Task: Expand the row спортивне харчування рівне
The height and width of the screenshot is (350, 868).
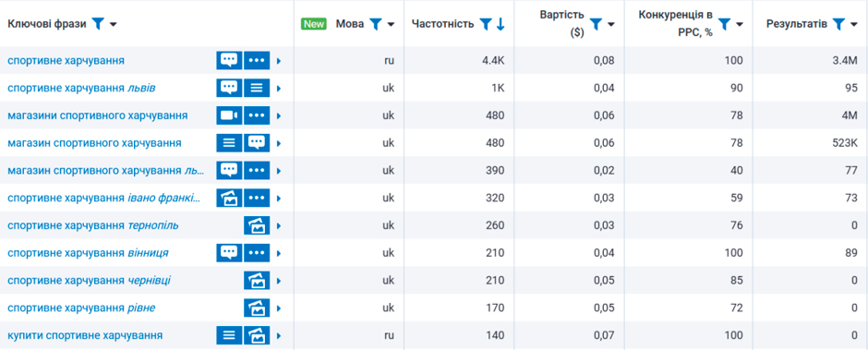Action: (279, 308)
